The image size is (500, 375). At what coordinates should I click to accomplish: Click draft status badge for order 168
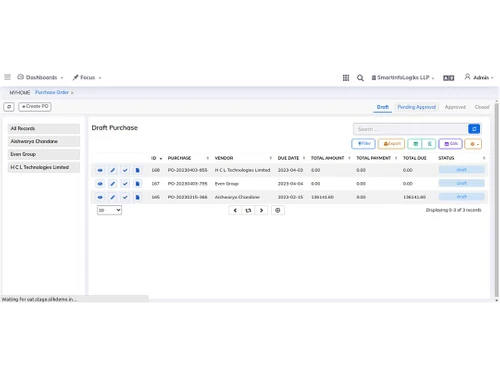pos(461,170)
